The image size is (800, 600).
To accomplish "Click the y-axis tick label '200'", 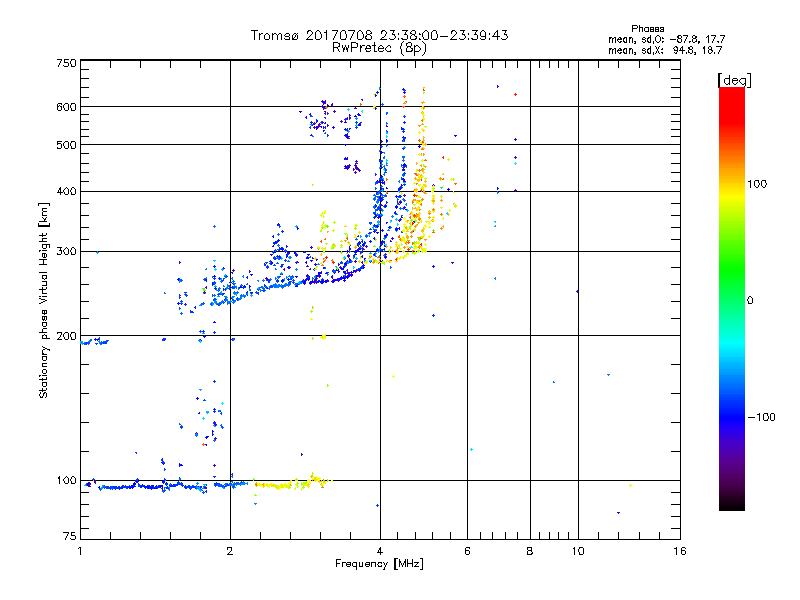I will (x=66, y=336).
